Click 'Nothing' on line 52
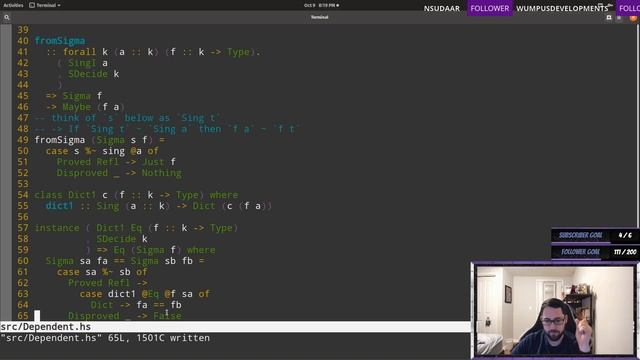This screenshot has width=640, height=360. (162, 173)
